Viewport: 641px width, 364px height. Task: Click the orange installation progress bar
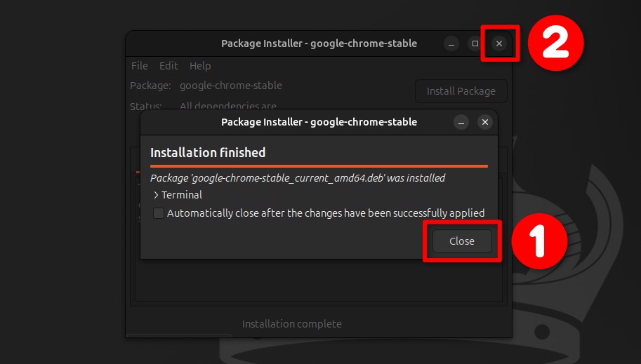(319, 166)
